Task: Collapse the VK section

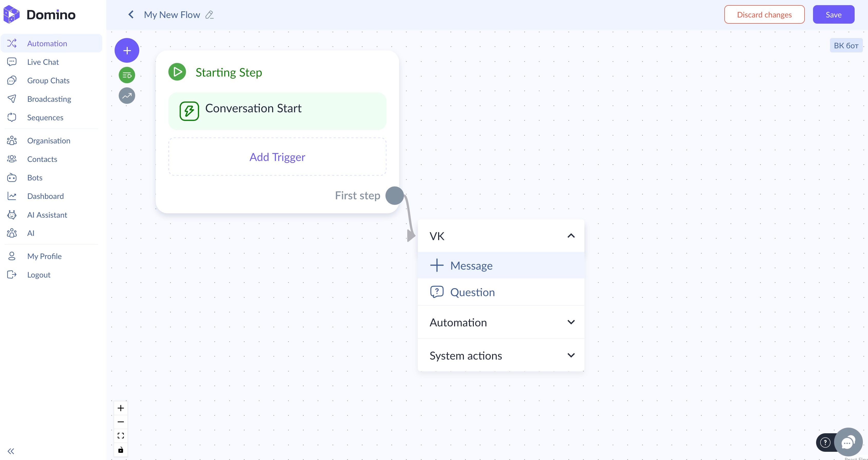Action: pyautogui.click(x=571, y=236)
